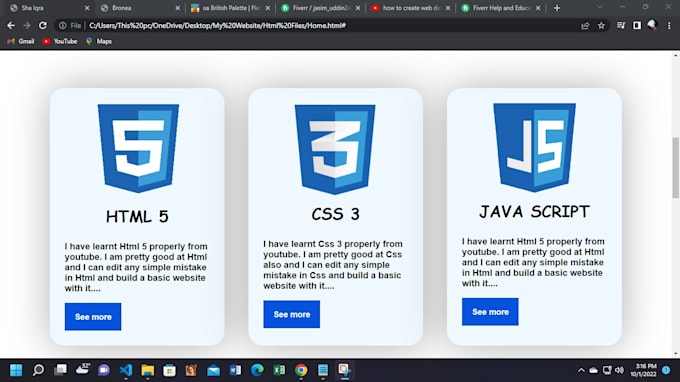The width and height of the screenshot is (680, 382).
Task: Open taskbar Search
Action: pyautogui.click(x=38, y=370)
